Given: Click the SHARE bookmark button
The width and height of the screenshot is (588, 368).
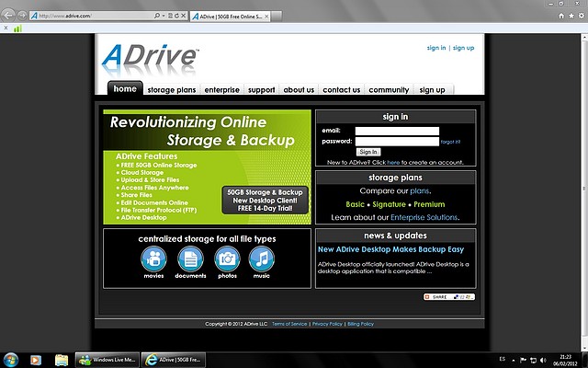Looking at the screenshot, I should click(x=449, y=296).
